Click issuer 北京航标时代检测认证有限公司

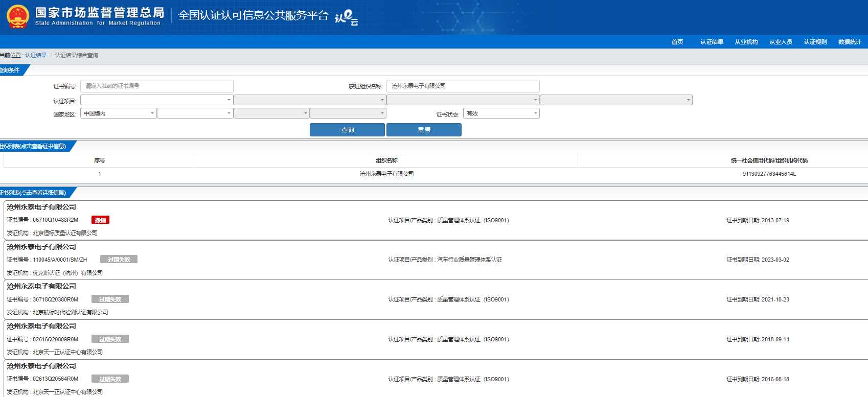click(x=71, y=312)
